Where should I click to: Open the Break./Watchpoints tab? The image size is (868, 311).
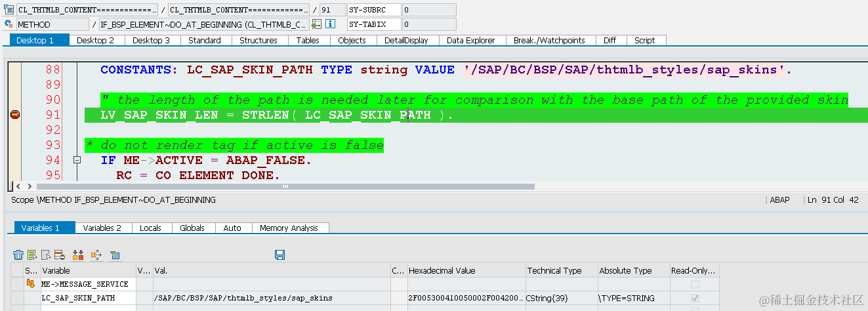click(x=549, y=40)
